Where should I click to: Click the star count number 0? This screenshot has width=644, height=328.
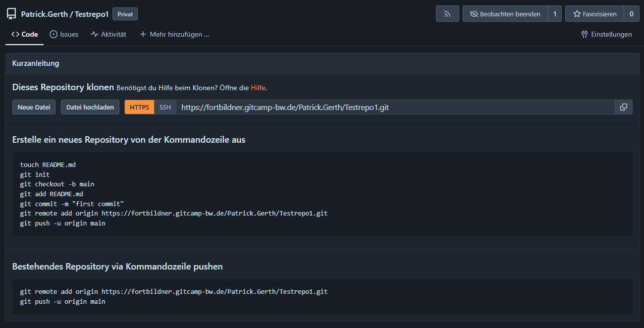[x=631, y=14]
